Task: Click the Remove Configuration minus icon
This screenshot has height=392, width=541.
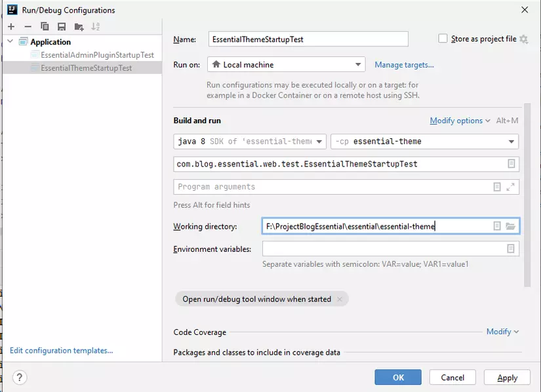Action: (28, 27)
